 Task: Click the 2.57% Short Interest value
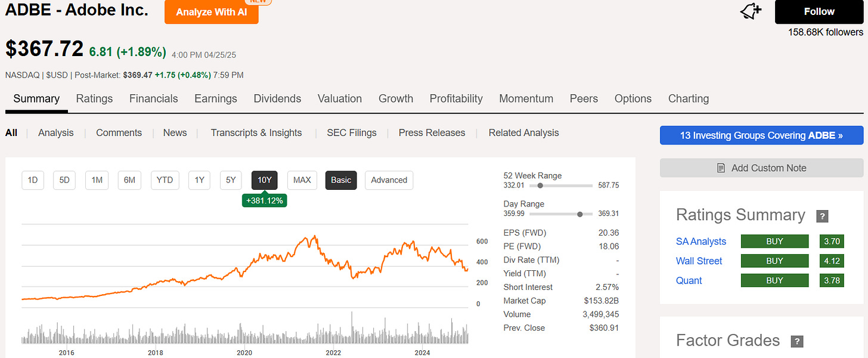tap(607, 287)
